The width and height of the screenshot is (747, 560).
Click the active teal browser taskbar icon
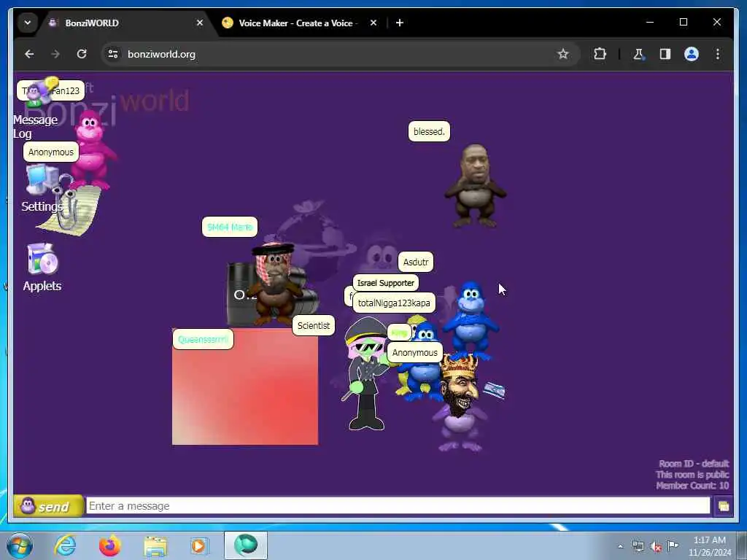246,545
